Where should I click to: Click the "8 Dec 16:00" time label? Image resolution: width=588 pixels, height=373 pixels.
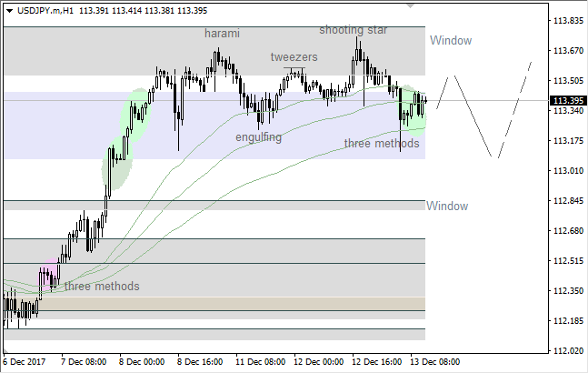click(x=200, y=361)
